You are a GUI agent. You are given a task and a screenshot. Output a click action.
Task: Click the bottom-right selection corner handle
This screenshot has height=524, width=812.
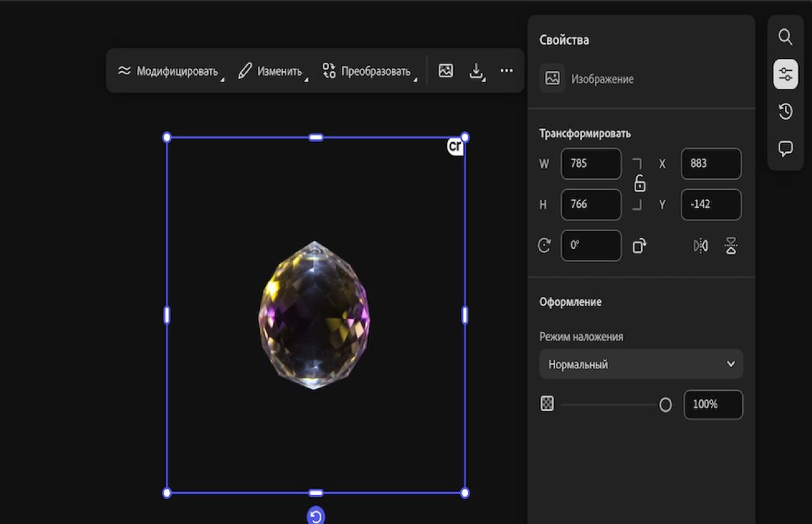(x=465, y=493)
